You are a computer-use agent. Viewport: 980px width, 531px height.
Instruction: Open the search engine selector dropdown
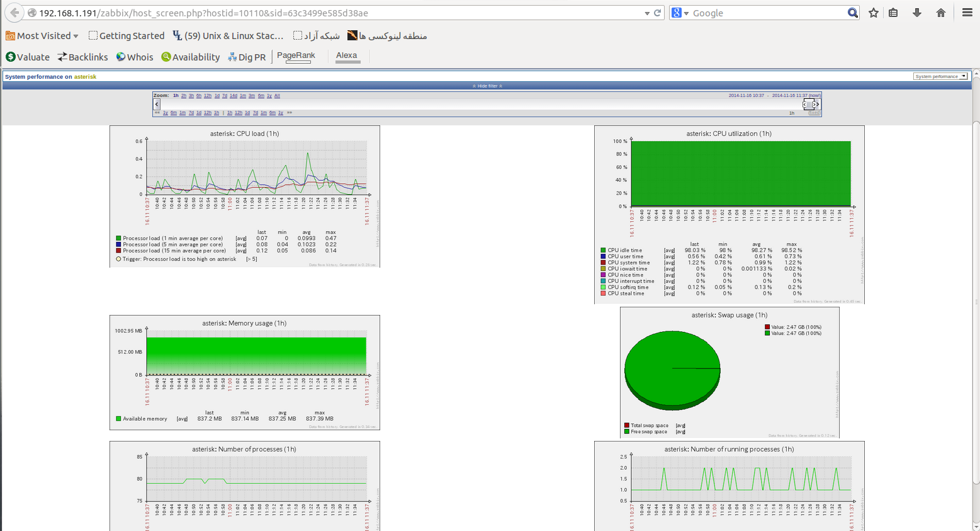point(680,13)
